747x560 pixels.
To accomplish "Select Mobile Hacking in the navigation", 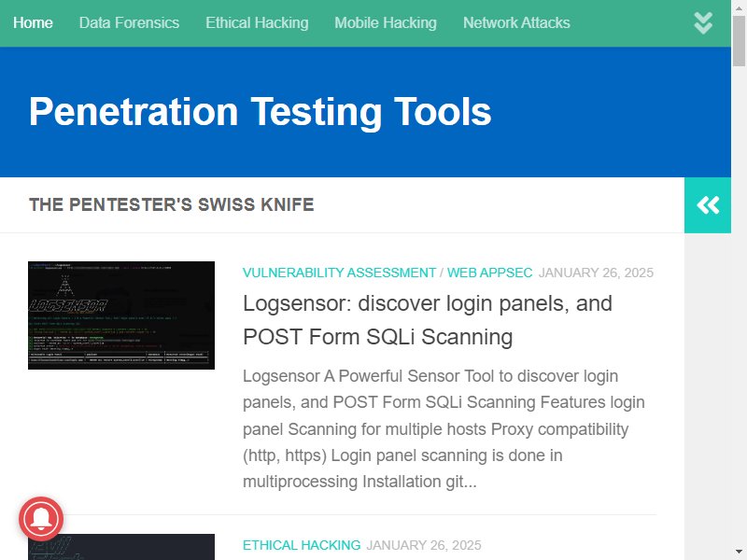I will pyautogui.click(x=386, y=22).
